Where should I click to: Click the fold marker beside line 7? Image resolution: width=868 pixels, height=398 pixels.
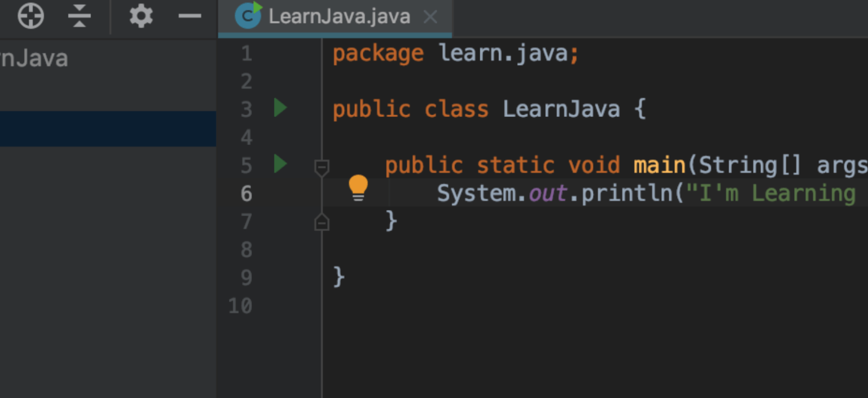pyautogui.click(x=322, y=222)
